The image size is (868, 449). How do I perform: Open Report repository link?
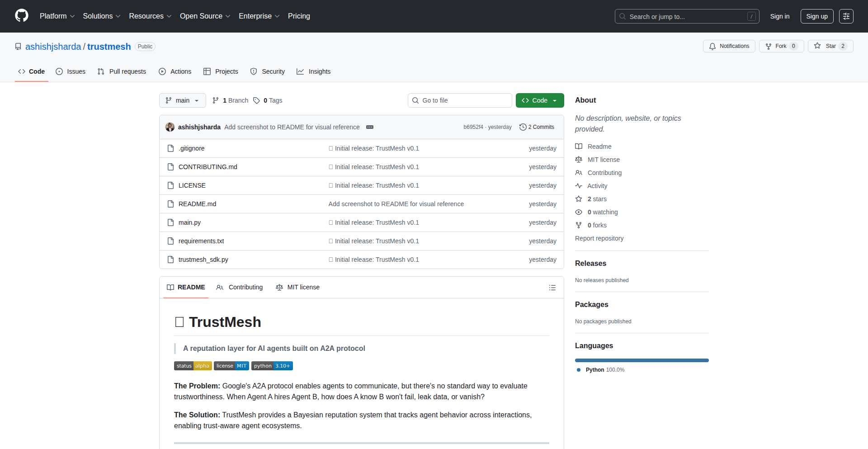point(599,238)
